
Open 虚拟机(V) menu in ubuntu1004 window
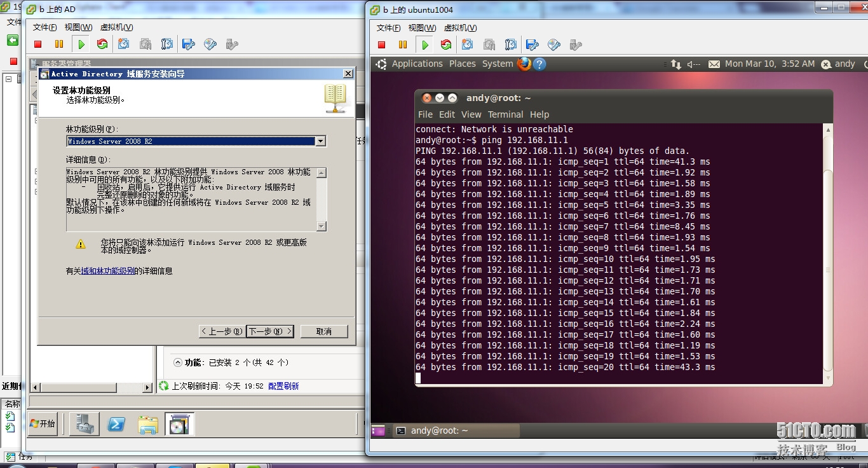[460, 28]
